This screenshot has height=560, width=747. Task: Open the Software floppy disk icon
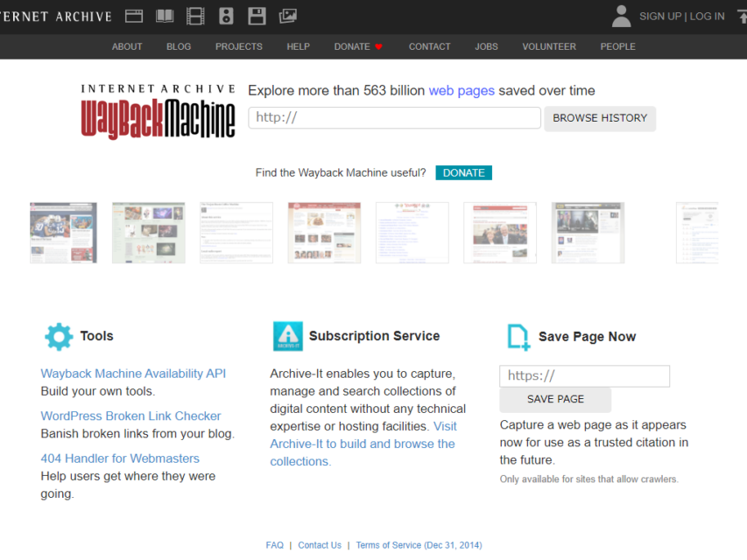click(257, 17)
